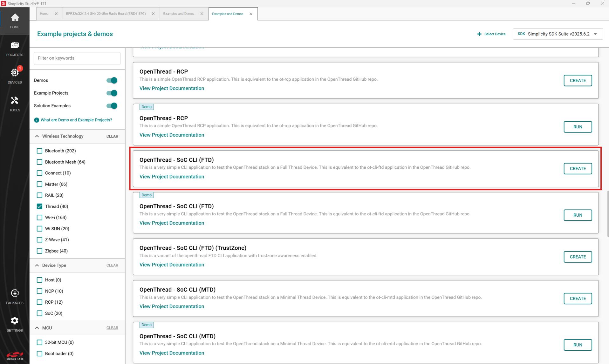Enable the Bluetooth Mesh filter checkbox
Image resolution: width=609 pixels, height=364 pixels.
tap(39, 162)
